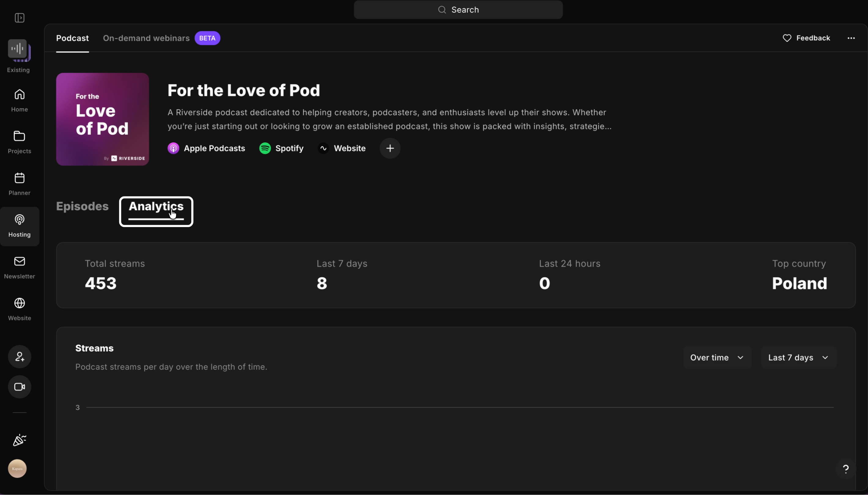Image resolution: width=868 pixels, height=495 pixels.
Task: Click the Last 24 hours value 0
Action: point(544,284)
